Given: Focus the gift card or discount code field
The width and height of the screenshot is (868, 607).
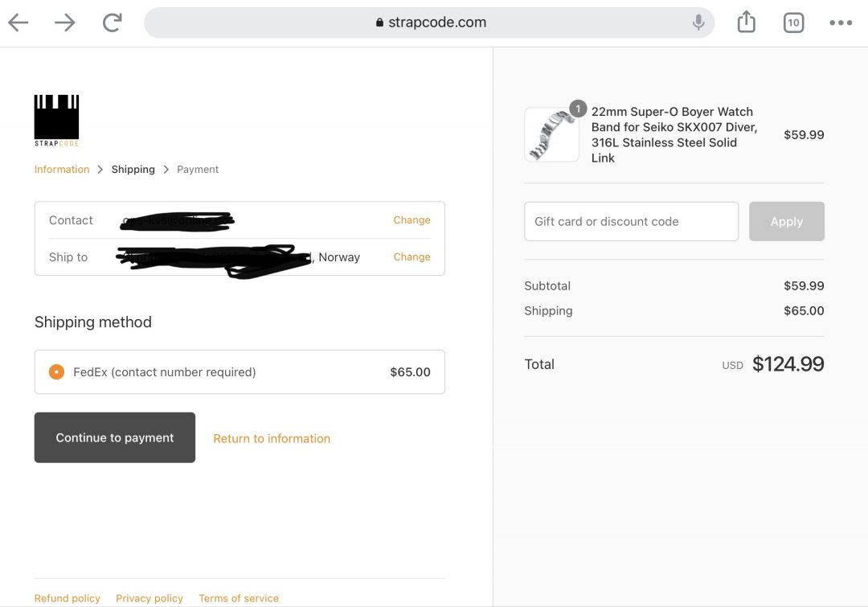Looking at the screenshot, I should (x=631, y=222).
